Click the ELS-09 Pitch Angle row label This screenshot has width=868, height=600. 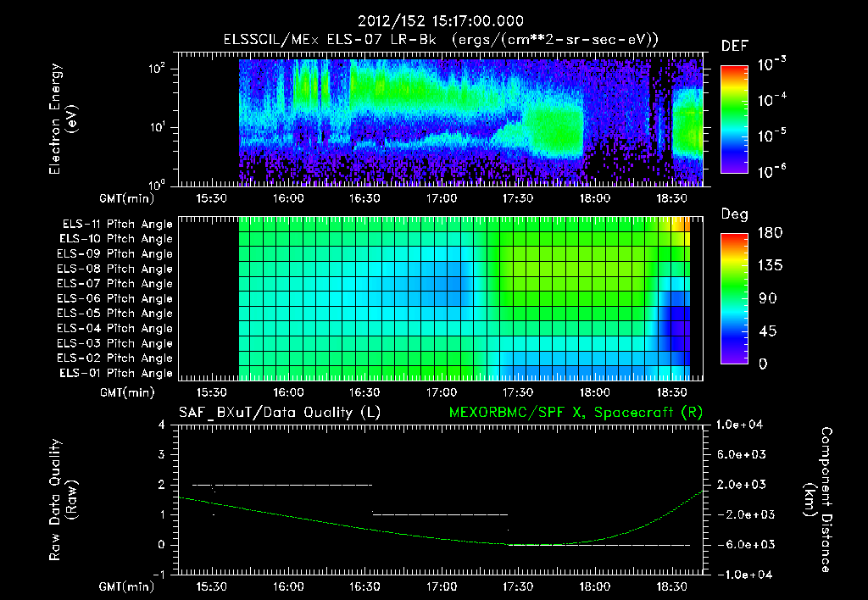click(x=115, y=253)
